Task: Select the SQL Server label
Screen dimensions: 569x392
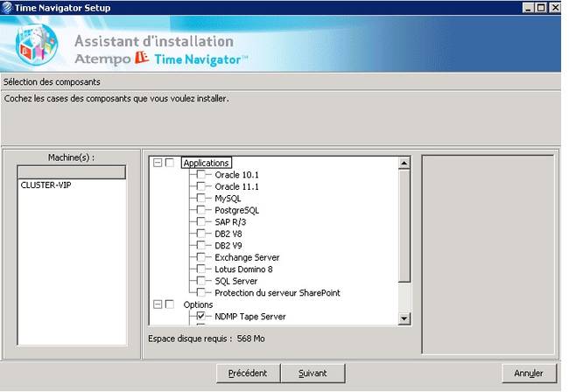Action: coord(235,281)
